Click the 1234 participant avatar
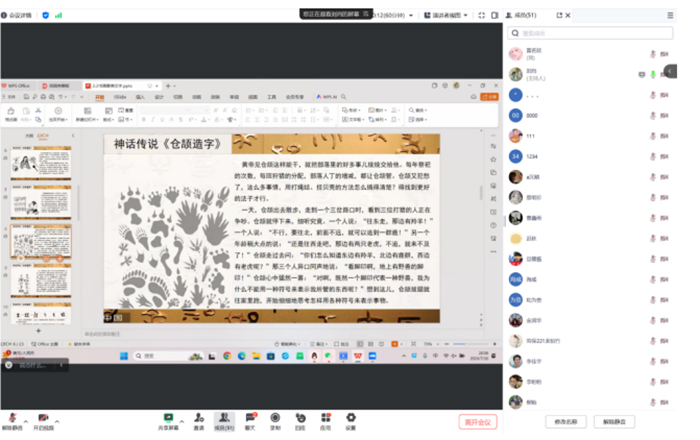Image resolution: width=700 pixels, height=440 pixels. click(x=516, y=157)
